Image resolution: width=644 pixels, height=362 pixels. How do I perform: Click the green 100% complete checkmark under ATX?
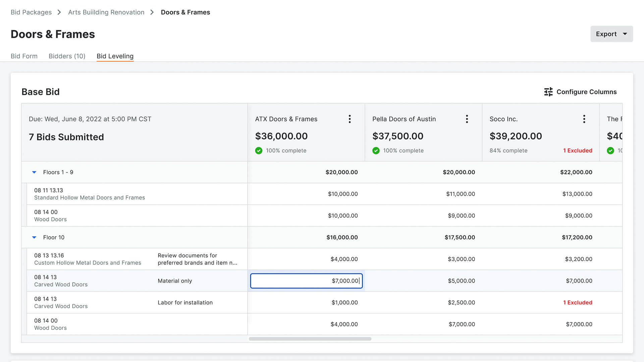259,150
